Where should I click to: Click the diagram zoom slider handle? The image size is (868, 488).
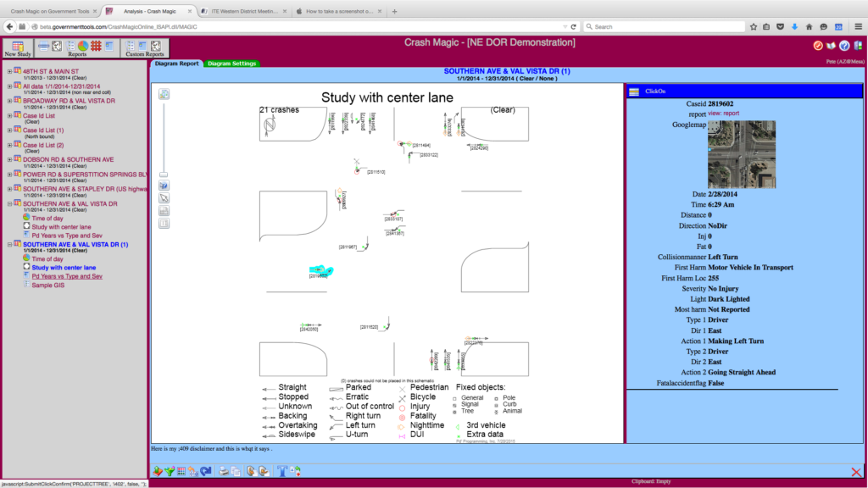[x=164, y=175]
